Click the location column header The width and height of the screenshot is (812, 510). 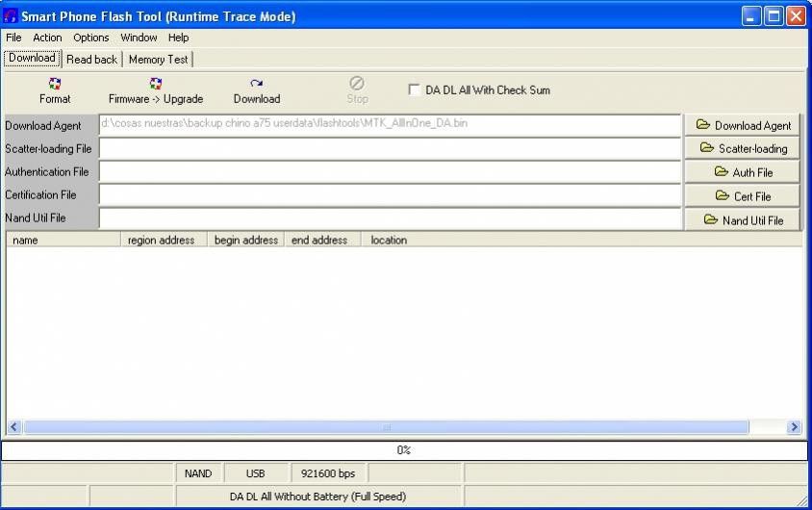tap(581, 240)
